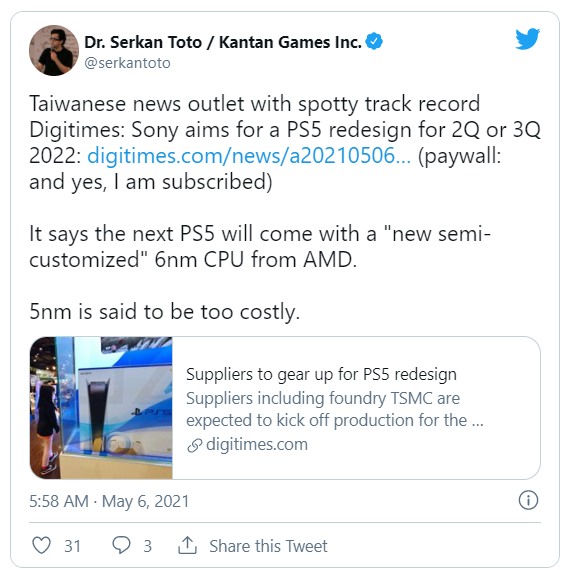Click the Share this Tweet label
563x570 pixels.
click(x=268, y=546)
